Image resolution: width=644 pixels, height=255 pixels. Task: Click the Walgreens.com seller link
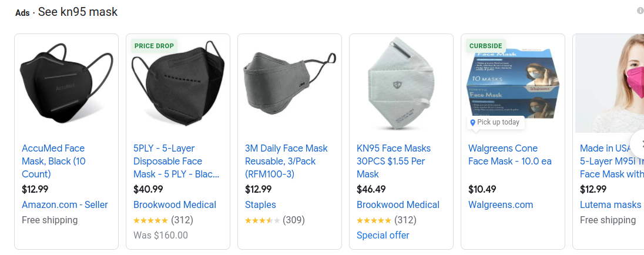coord(501,205)
